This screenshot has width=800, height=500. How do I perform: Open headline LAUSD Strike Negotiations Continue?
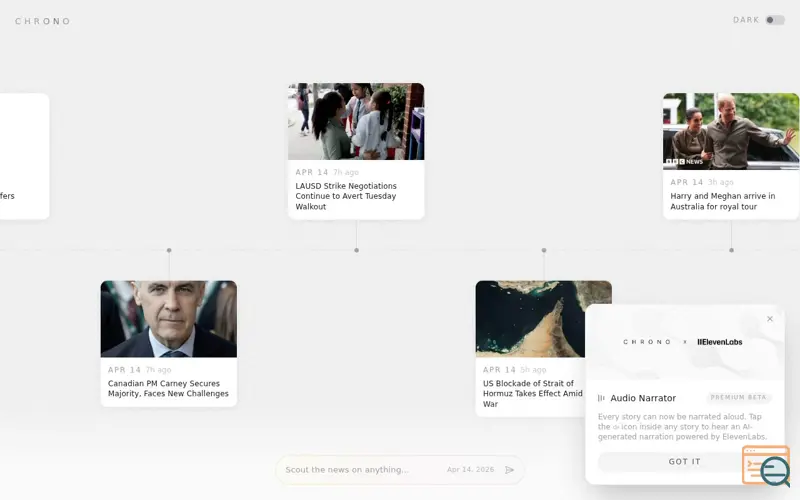[x=346, y=196]
